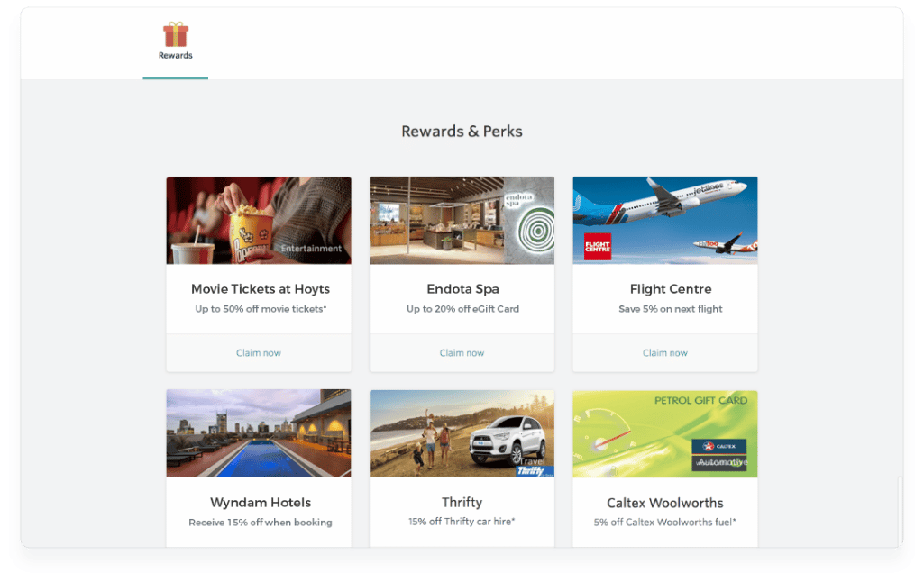Click 'Up to 50% off movie tickets*' text
This screenshot has height=582, width=924.
261,309
